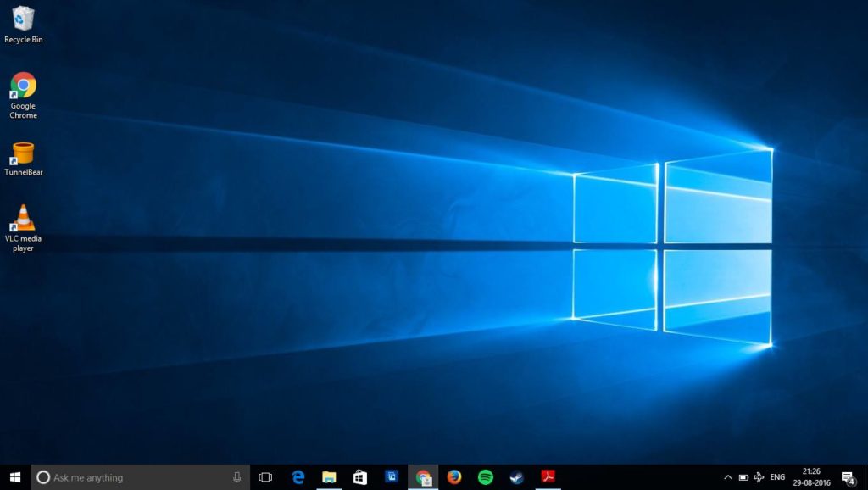Click the Windows Start button
This screenshot has height=490, width=868.
point(15,477)
